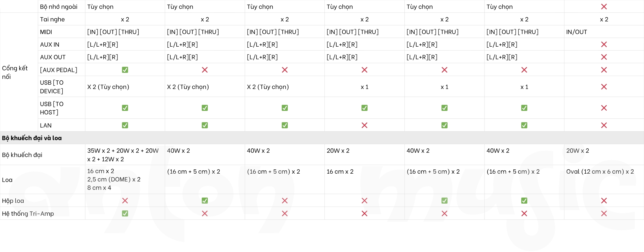Click the Cổng kết nối group label
Viewport: 644px width, 252px height.
tap(15, 72)
